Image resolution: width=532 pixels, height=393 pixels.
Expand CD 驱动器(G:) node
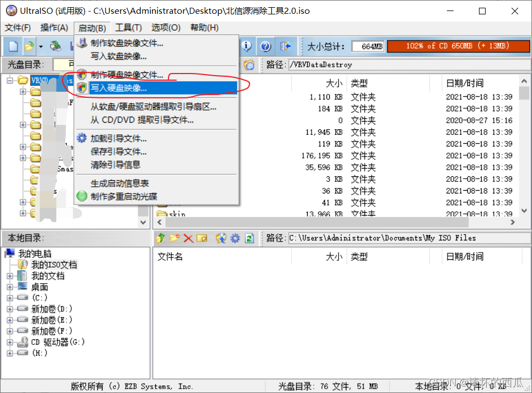click(10, 342)
